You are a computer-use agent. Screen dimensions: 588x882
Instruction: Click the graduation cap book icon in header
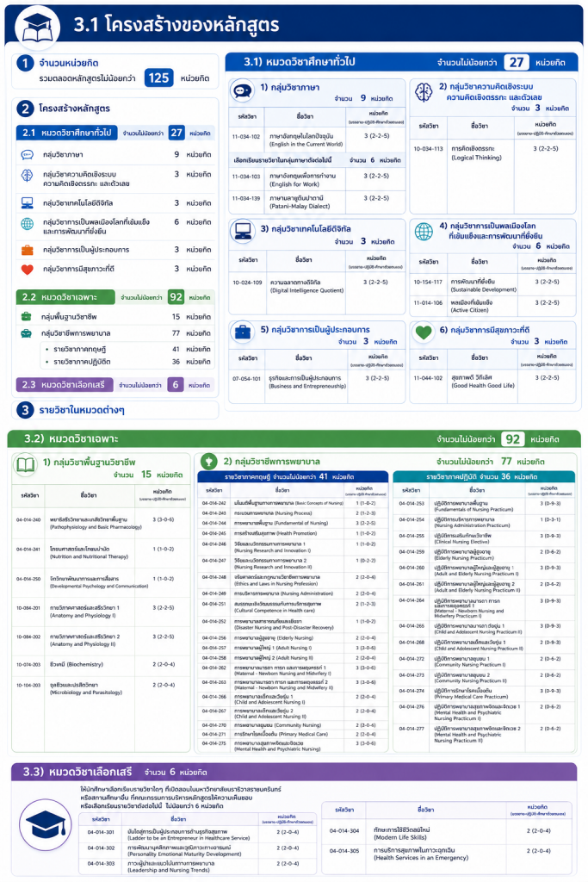38,28
